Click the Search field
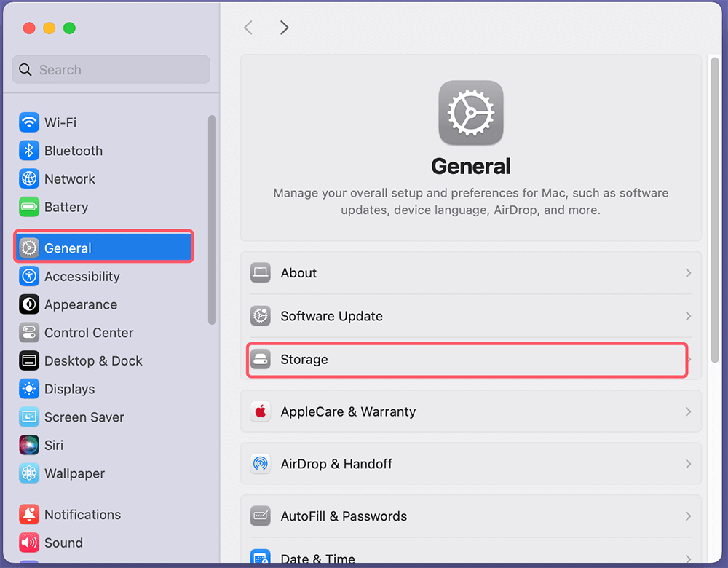Viewport: 728px width, 568px height. pyautogui.click(x=111, y=69)
